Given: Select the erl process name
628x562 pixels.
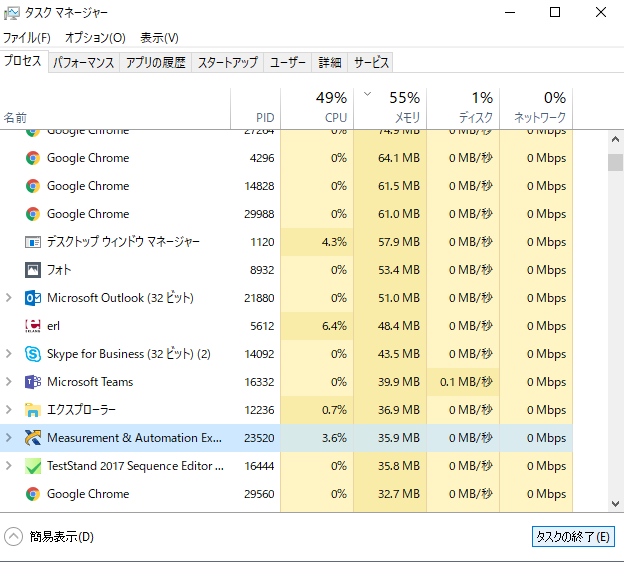Looking at the screenshot, I should pyautogui.click(x=53, y=326).
